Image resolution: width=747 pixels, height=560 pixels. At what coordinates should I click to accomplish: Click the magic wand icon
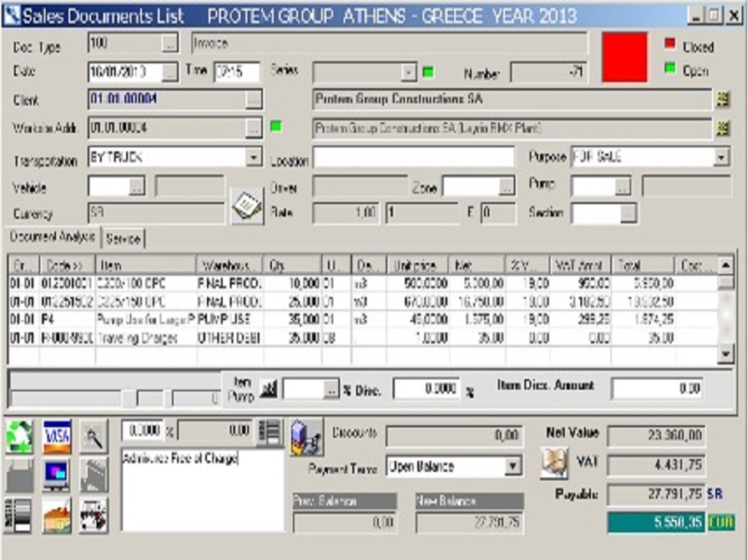pyautogui.click(x=93, y=436)
